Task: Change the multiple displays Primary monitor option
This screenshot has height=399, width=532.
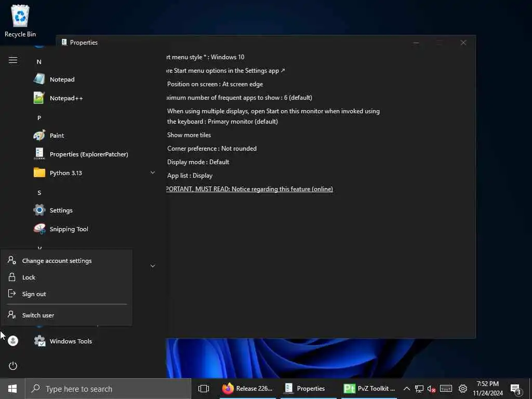Action: [273, 116]
